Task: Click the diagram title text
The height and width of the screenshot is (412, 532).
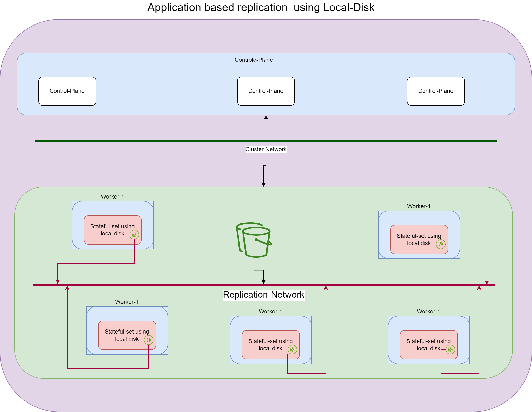Action: (x=261, y=8)
